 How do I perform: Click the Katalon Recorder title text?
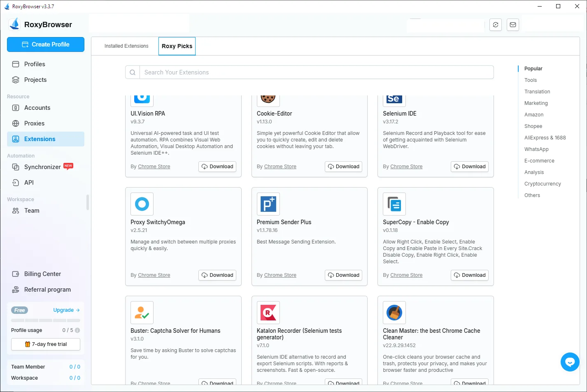[299, 334]
